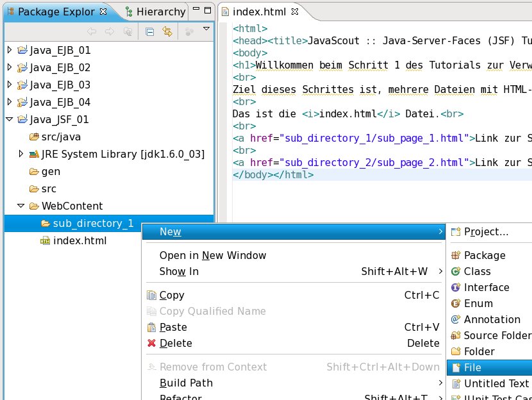This screenshot has height=400, width=532.
Task: Click the Copy icon in context menu
Action: pyautogui.click(x=152, y=296)
